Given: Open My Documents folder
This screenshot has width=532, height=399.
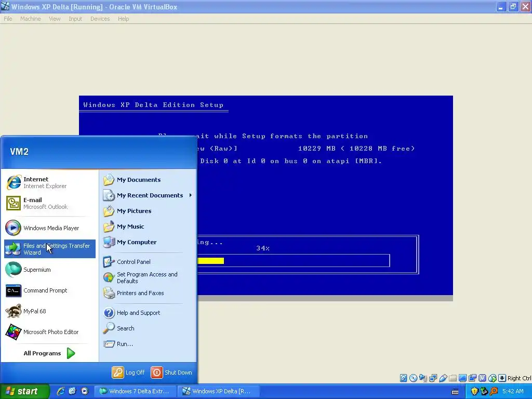Looking at the screenshot, I should tap(148, 180).
